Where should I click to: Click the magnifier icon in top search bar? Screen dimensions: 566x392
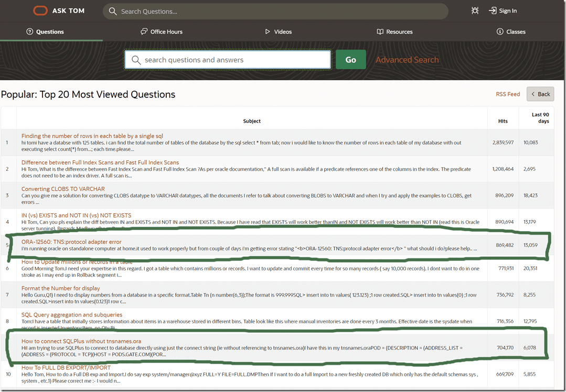pyautogui.click(x=112, y=11)
